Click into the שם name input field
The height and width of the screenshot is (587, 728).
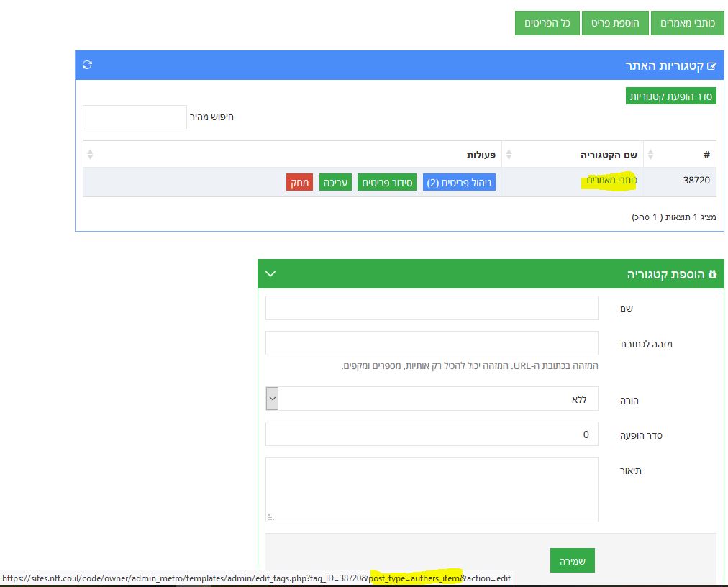pos(432,308)
